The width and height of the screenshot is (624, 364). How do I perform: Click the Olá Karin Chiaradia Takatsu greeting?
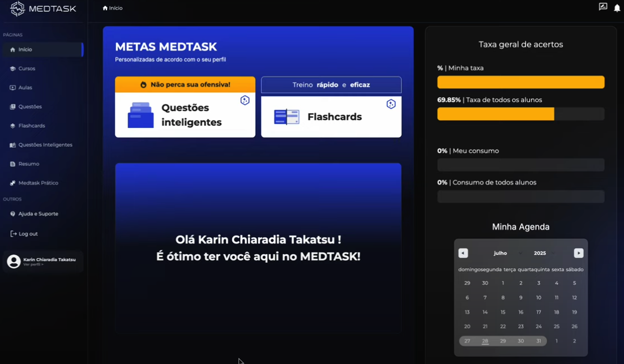[x=258, y=239]
